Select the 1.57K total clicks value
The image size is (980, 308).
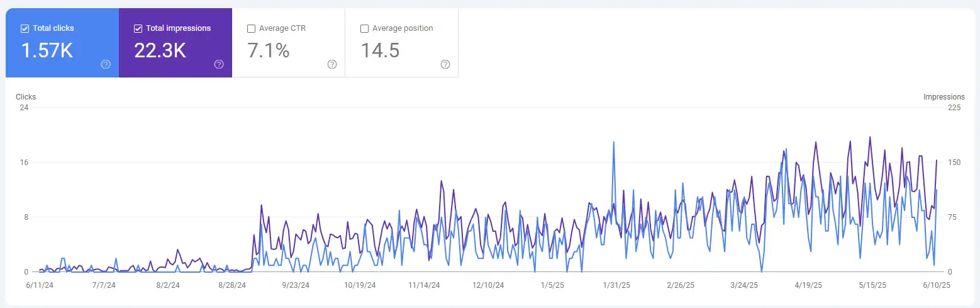coord(47,50)
